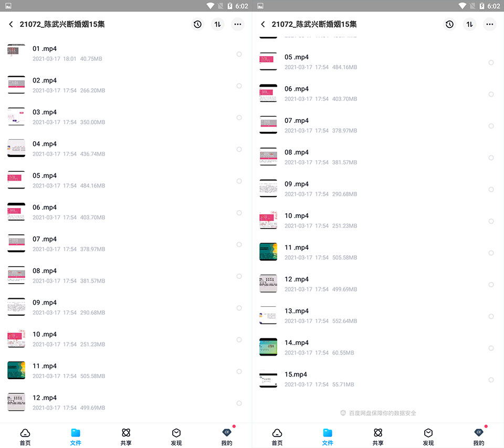Open the three-dot more menu in left screen
504x448 pixels.
point(237,24)
